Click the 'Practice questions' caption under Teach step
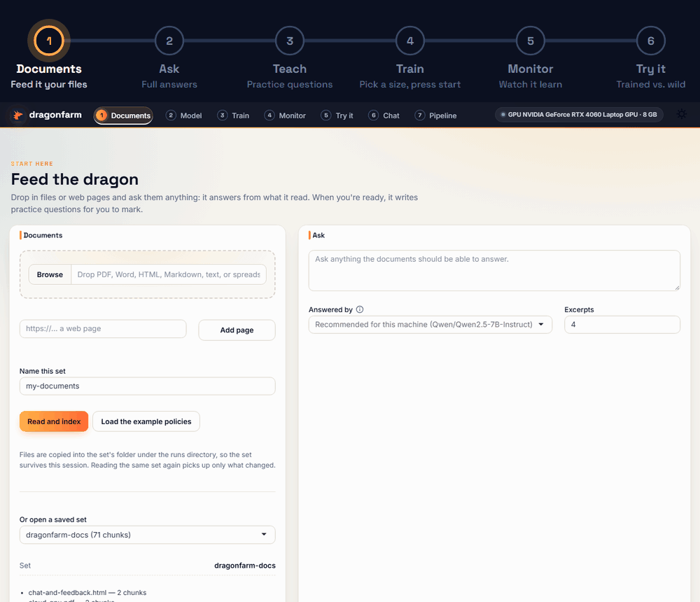 pyautogui.click(x=290, y=85)
